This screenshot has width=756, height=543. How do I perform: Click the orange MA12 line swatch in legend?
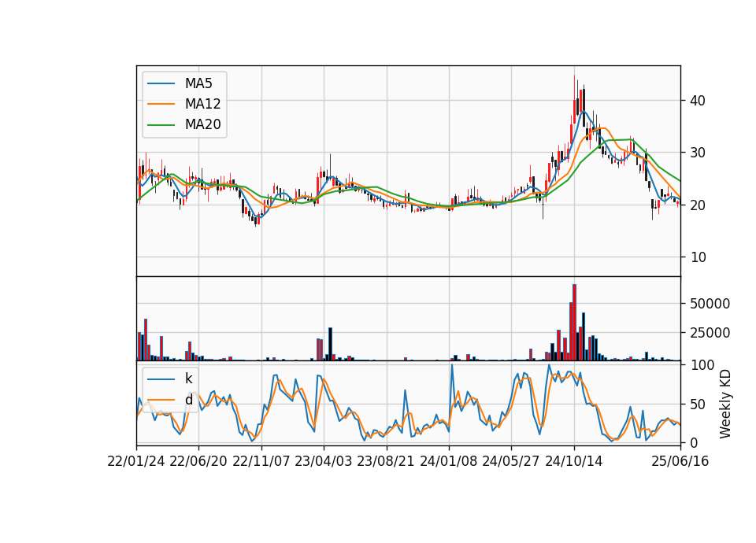pos(161,104)
